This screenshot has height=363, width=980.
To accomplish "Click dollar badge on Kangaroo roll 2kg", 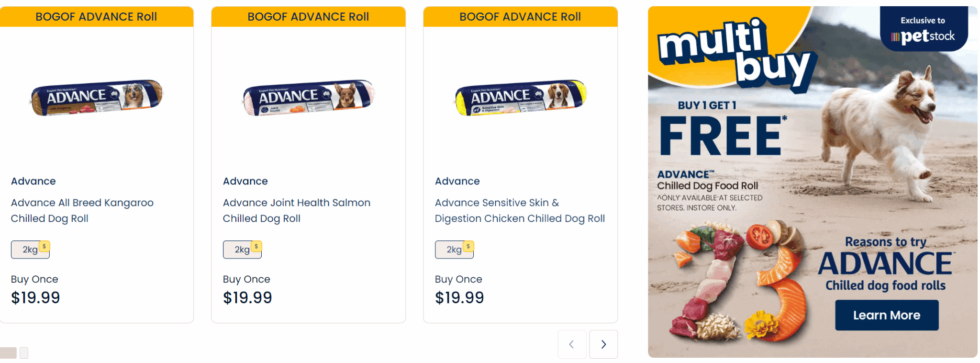I will coord(45,246).
